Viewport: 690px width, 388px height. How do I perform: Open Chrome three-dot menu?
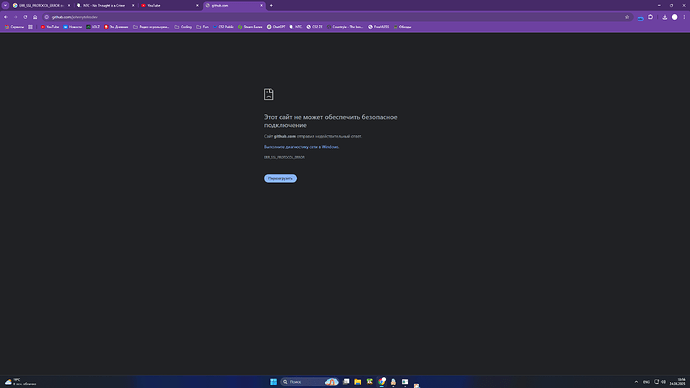(x=684, y=17)
